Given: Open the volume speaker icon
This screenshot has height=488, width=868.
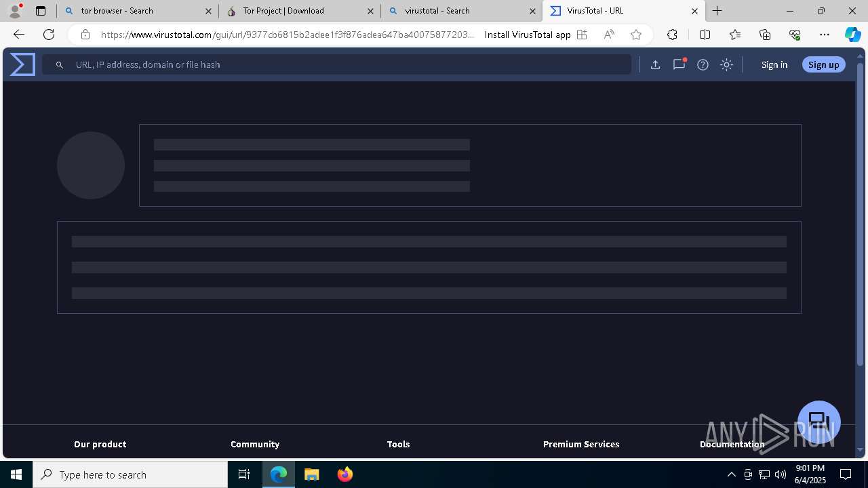Looking at the screenshot, I should pos(781,474).
